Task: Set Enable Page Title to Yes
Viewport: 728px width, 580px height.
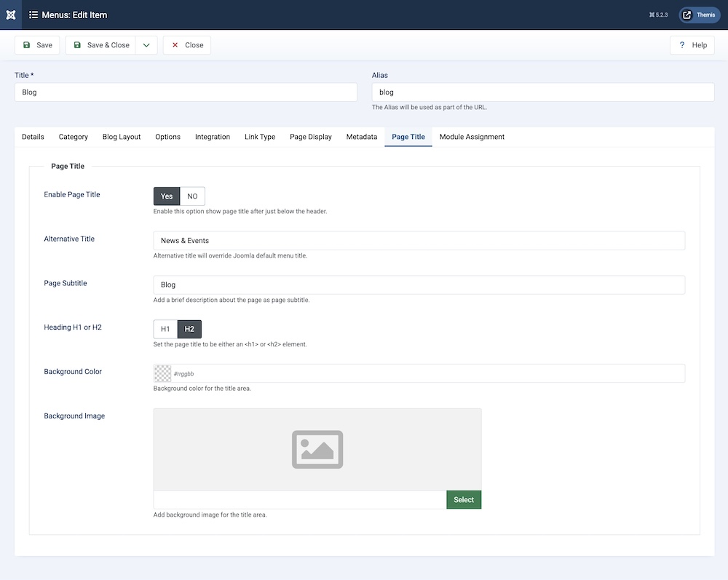Action: (x=167, y=196)
